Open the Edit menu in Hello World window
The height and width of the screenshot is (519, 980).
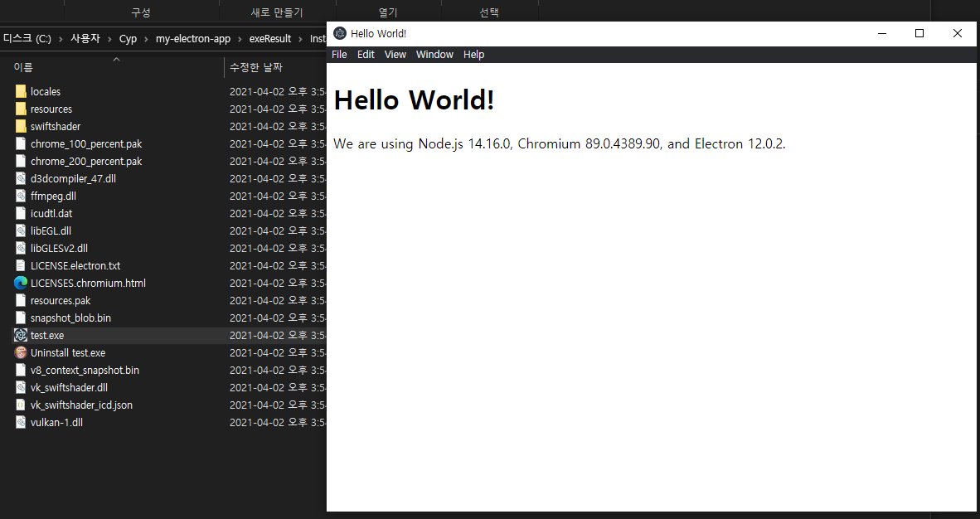coord(366,55)
